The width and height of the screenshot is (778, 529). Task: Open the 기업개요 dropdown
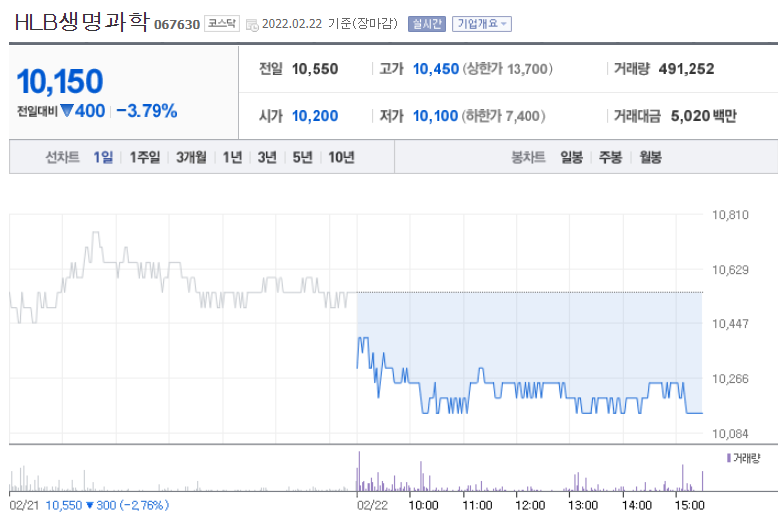tap(481, 24)
